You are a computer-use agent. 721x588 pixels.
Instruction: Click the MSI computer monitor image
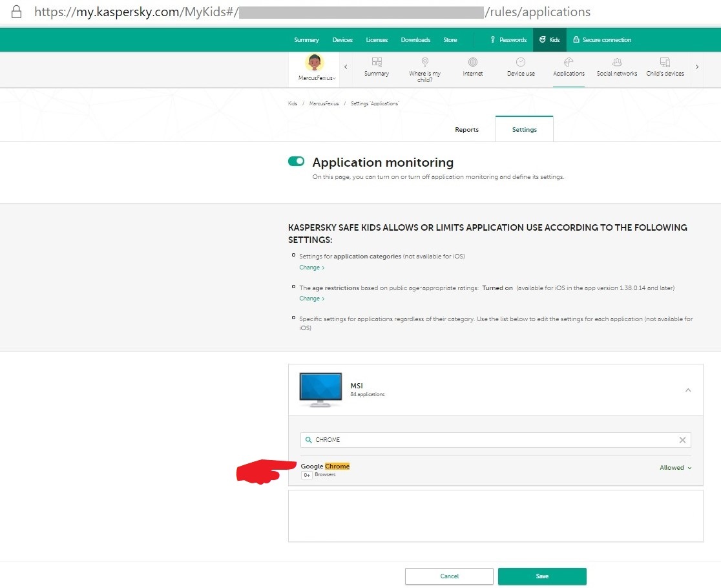coord(320,390)
